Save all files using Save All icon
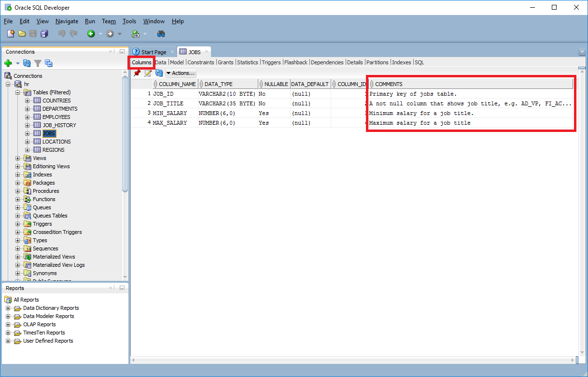 pos(44,34)
